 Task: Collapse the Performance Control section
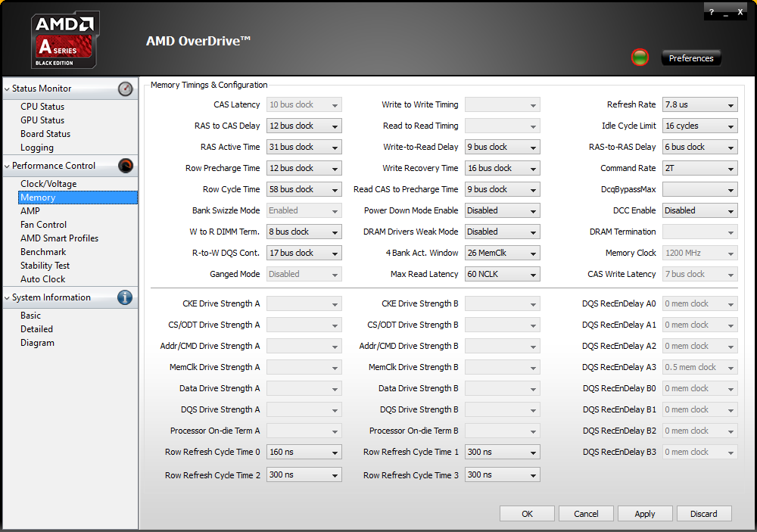click(x=7, y=165)
